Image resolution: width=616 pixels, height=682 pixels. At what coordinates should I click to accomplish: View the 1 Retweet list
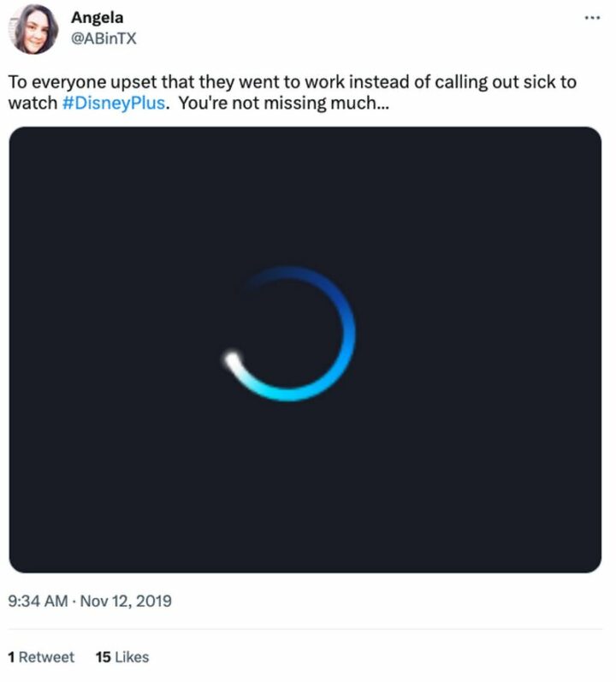click(x=41, y=657)
